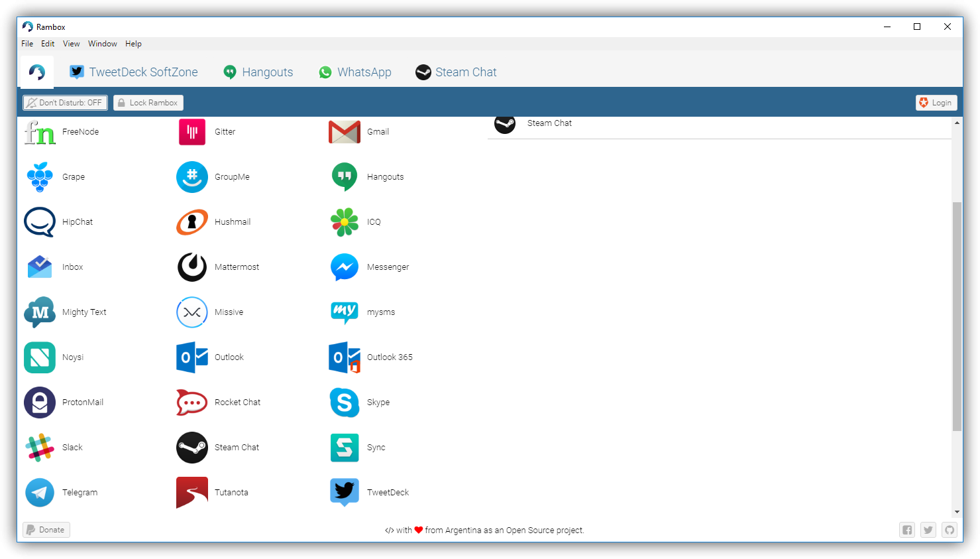
Task: Choose Steam Chat in the services grid
Action: [192, 448]
